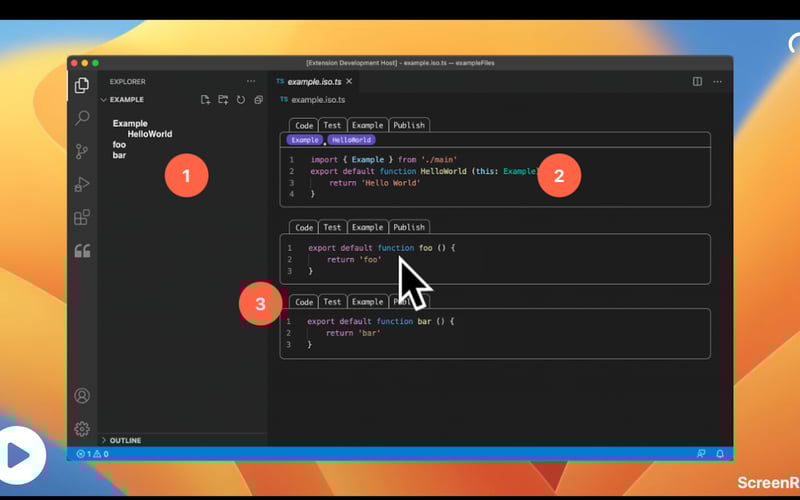Click the import Example from './main' line
Screen dimensions: 800x500
click(x=384, y=160)
